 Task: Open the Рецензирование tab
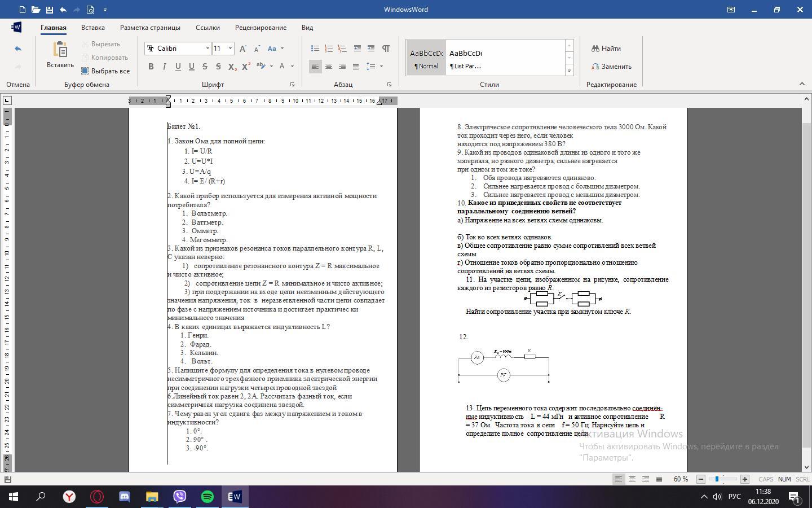261,28
